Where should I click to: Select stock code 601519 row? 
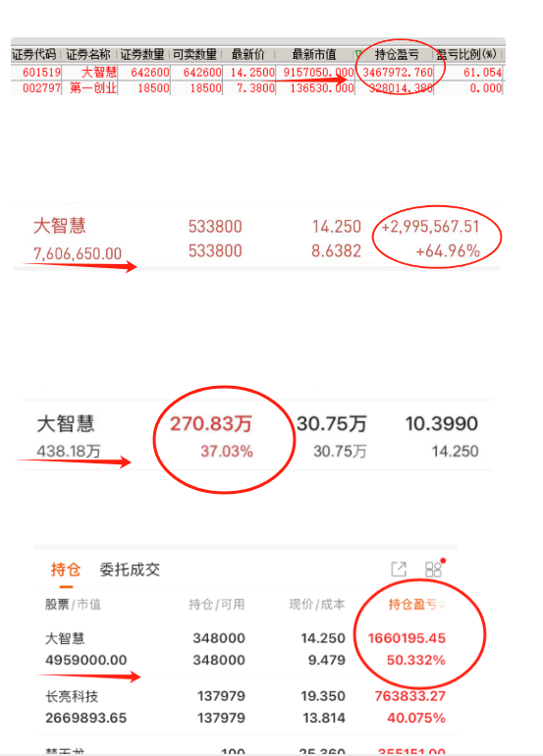pos(257,73)
